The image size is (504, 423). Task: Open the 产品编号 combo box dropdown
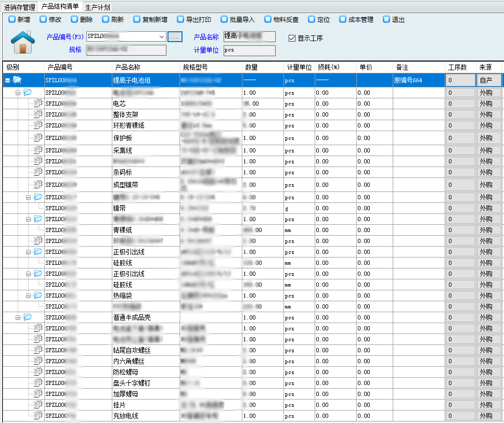tap(162, 37)
